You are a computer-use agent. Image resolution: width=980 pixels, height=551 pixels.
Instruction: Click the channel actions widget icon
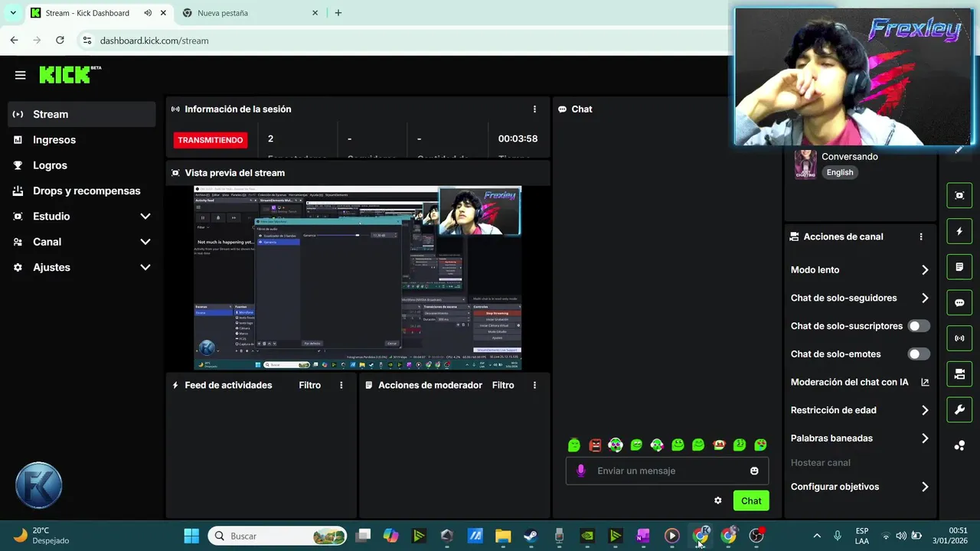[x=959, y=374]
